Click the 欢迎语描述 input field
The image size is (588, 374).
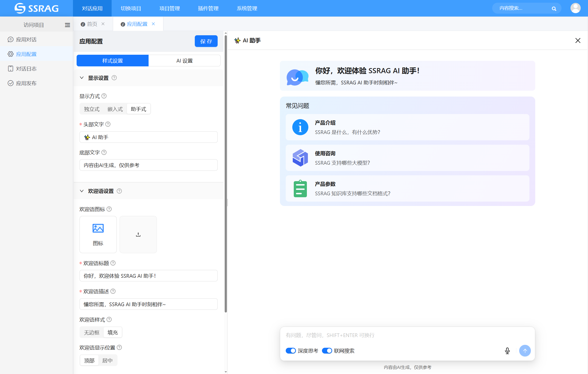[x=149, y=304]
